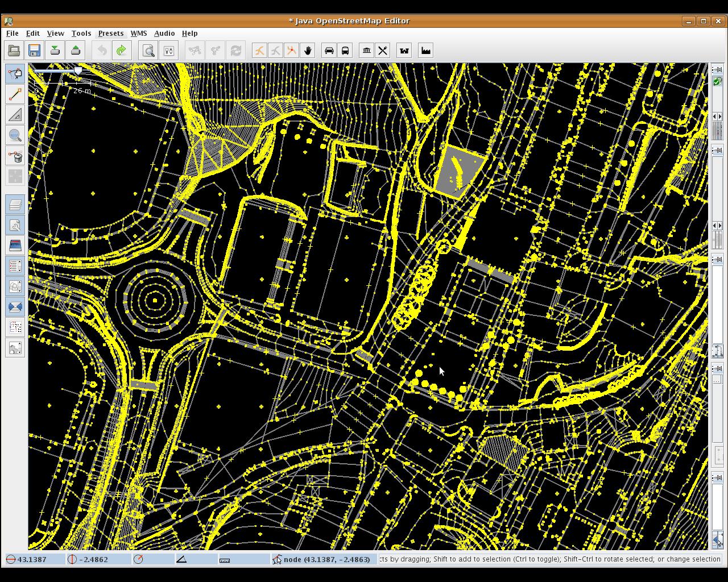
Task: Open the WMS menu
Action: click(139, 34)
